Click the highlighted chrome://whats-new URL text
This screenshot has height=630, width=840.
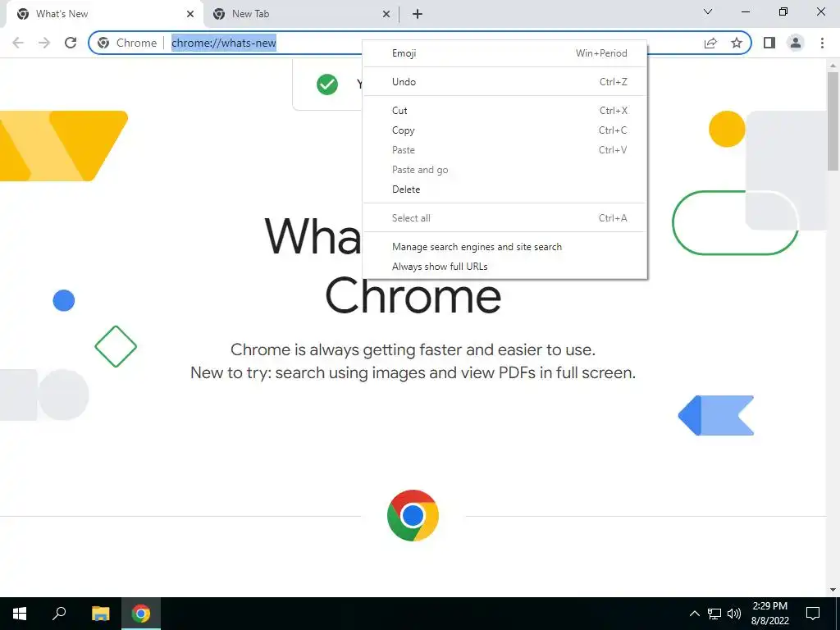(224, 43)
